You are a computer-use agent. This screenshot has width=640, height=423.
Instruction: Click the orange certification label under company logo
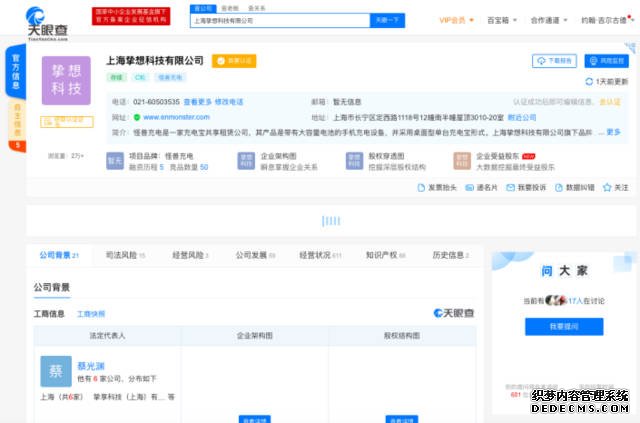click(x=67, y=122)
